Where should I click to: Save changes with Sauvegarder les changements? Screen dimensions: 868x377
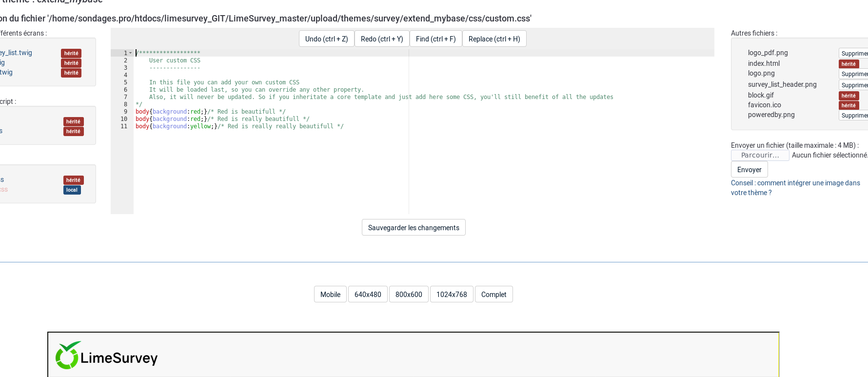[x=414, y=228]
